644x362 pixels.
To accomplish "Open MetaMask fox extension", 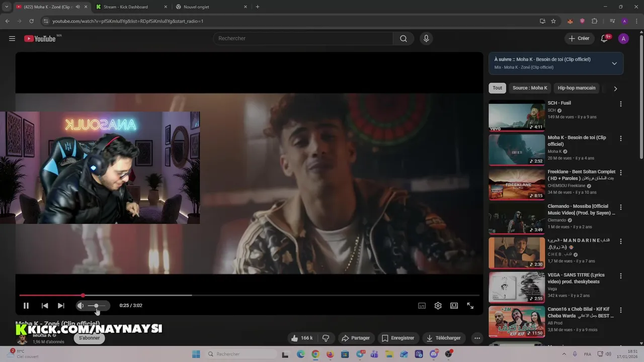I will click(x=570, y=21).
